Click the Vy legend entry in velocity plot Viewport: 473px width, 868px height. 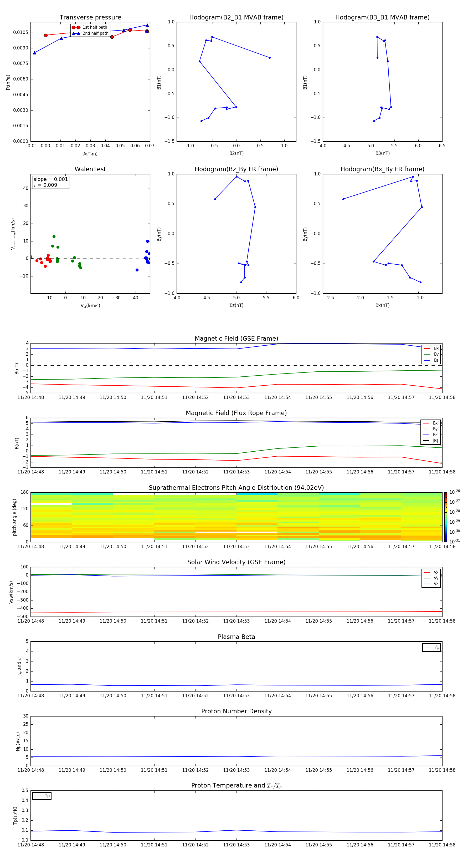(x=431, y=578)
